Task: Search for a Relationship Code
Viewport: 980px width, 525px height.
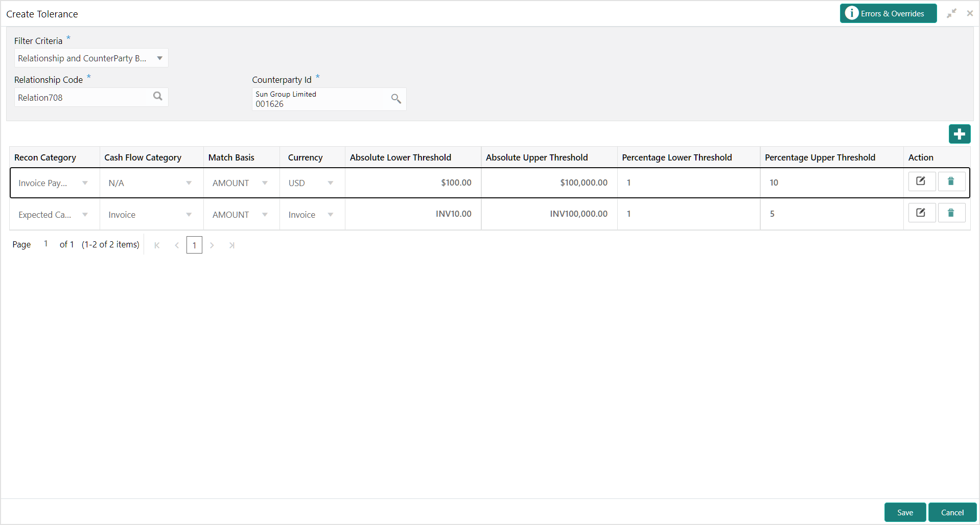Action: tap(158, 97)
